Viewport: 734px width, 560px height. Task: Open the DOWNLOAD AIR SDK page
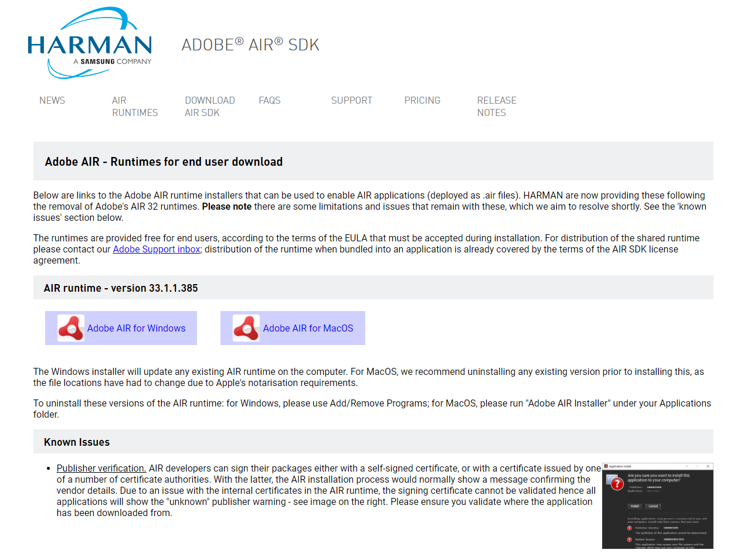coord(209,107)
